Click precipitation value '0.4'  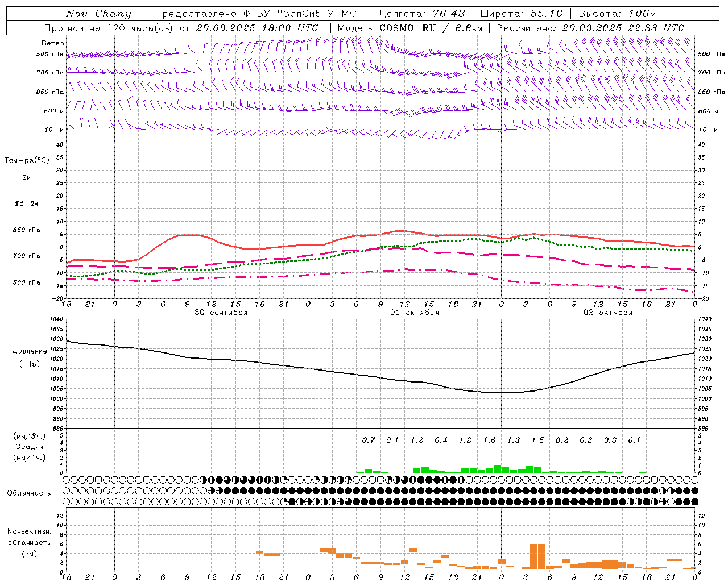(x=441, y=440)
